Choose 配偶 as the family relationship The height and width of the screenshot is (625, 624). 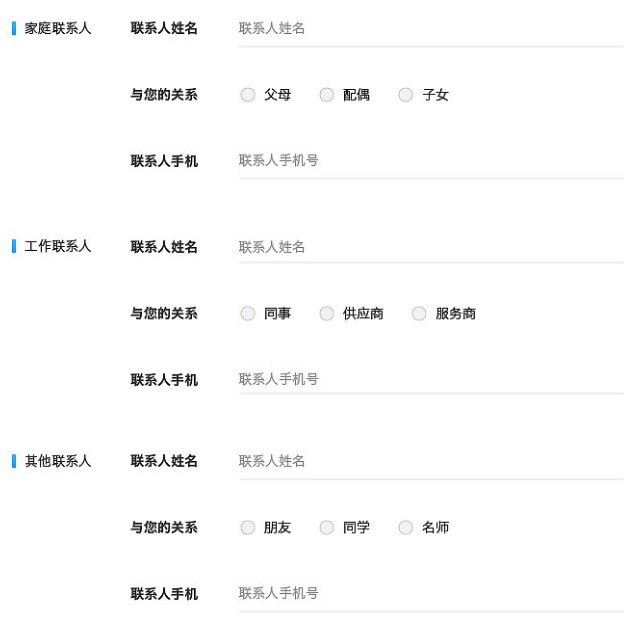click(326, 95)
